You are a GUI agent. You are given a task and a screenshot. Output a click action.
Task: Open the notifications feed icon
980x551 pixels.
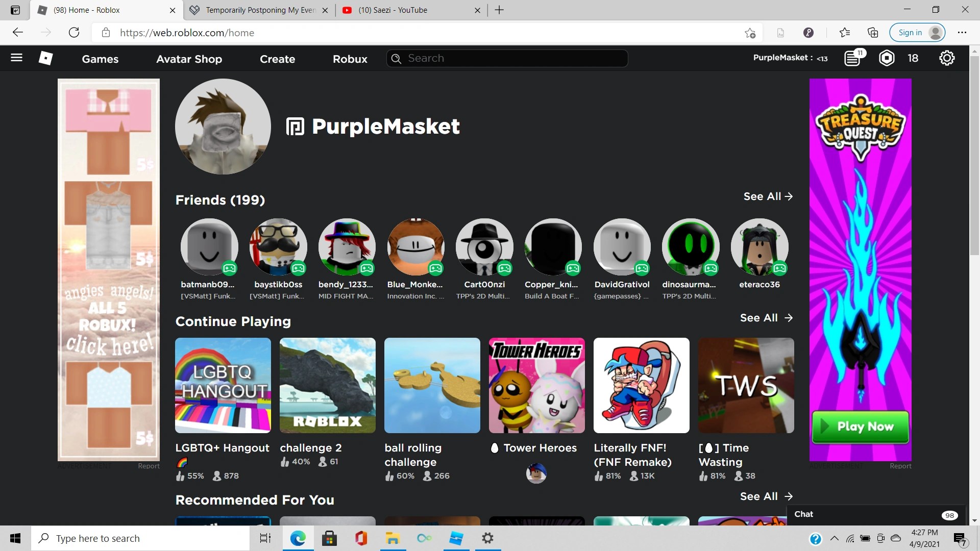(852, 58)
